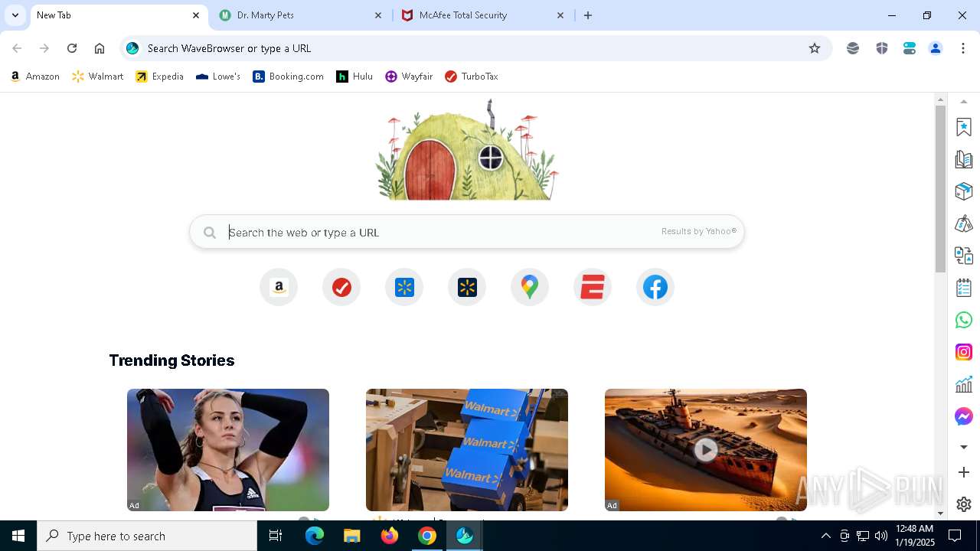This screenshot has width=980, height=551.
Task: Bookmark this page with the star icon
Action: tap(815, 48)
